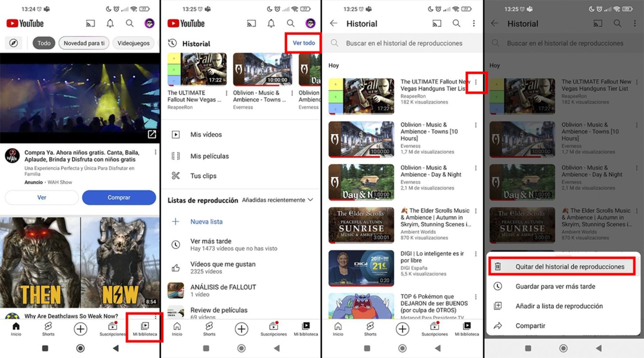This screenshot has width=644, height=358.
Task: Open Shorts in the home feed bottom bar
Action: 48,329
